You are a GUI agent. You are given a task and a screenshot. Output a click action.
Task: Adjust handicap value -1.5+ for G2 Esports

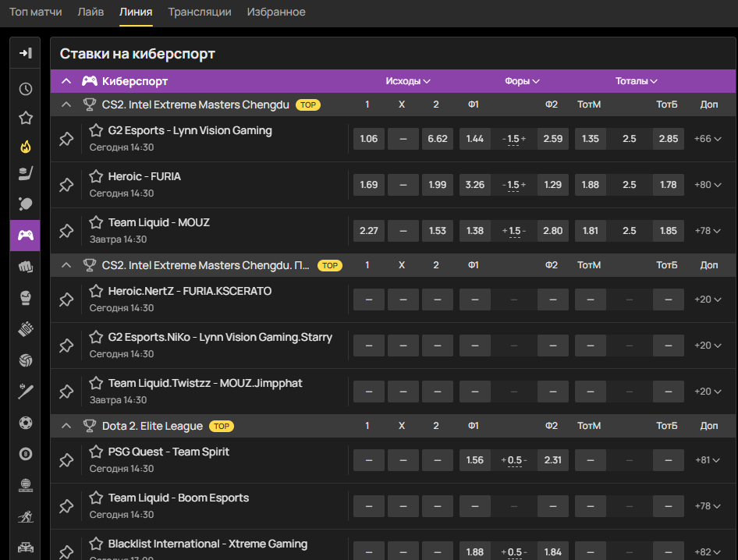pyautogui.click(x=513, y=139)
